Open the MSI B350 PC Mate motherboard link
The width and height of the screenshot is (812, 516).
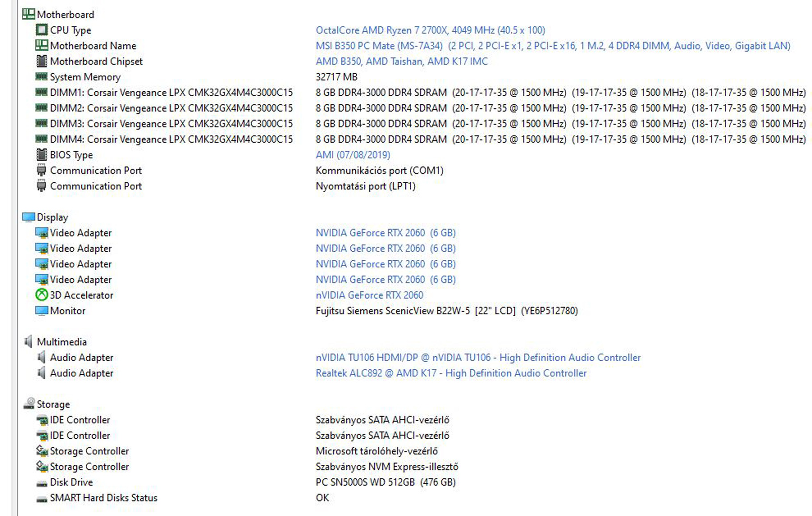click(553, 46)
